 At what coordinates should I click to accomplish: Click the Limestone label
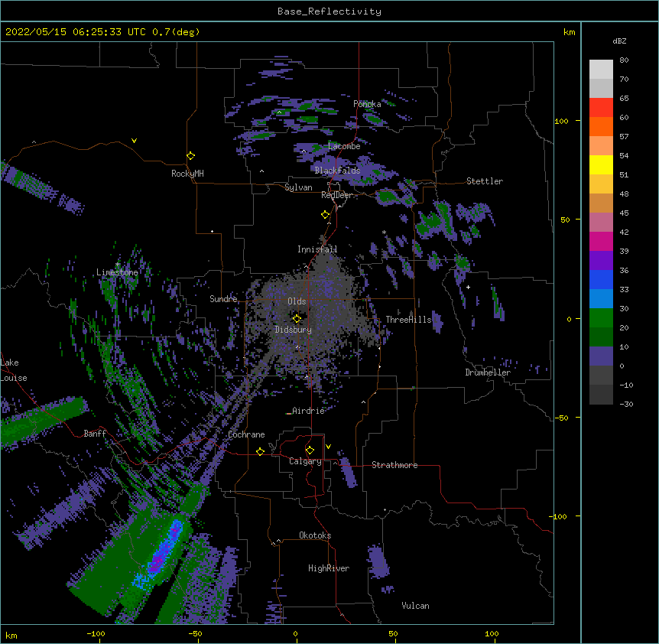click(x=117, y=272)
